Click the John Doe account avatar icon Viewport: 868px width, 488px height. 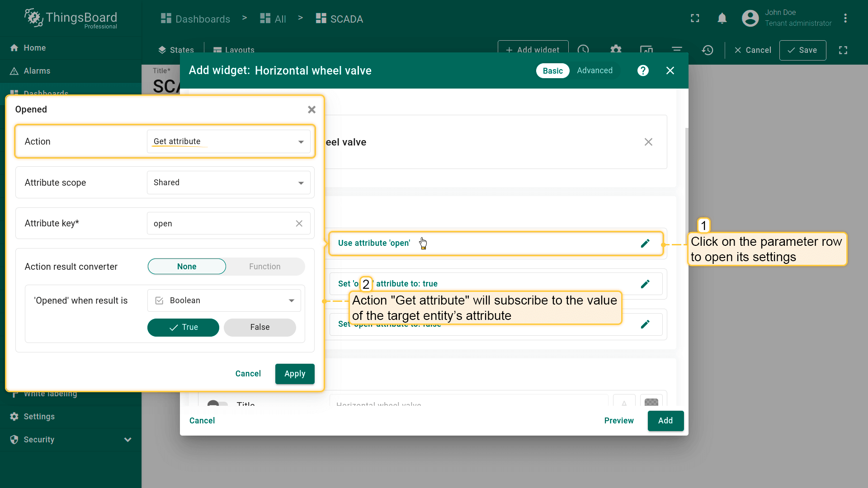pyautogui.click(x=750, y=19)
